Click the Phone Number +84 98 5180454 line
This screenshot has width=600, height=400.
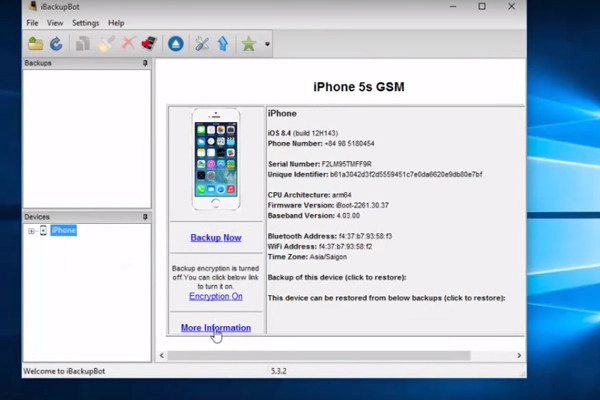(321, 144)
